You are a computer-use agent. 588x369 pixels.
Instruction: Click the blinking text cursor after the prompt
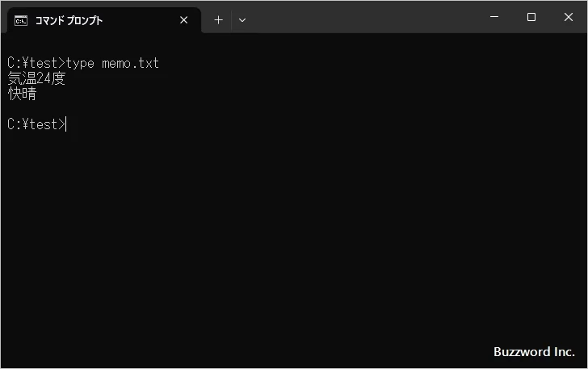(67, 124)
